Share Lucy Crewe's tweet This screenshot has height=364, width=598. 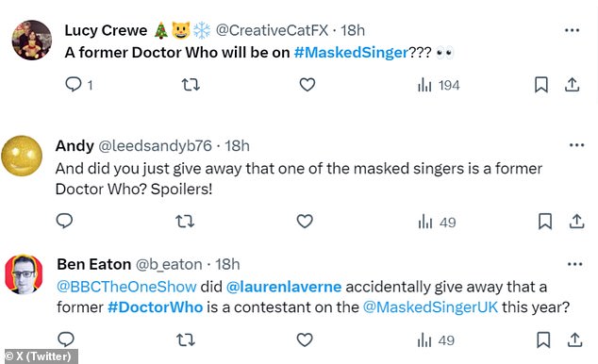click(573, 84)
